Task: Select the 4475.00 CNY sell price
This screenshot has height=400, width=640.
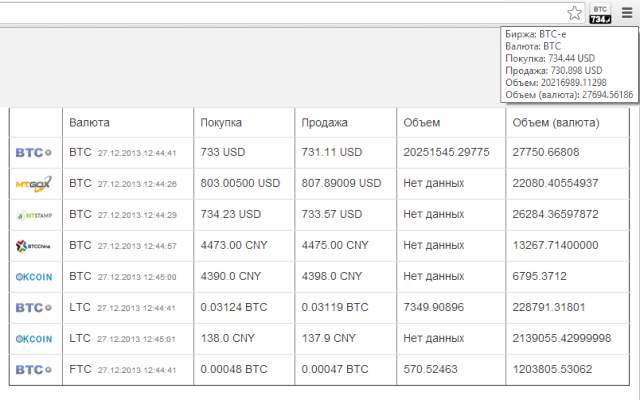Action: click(x=335, y=245)
